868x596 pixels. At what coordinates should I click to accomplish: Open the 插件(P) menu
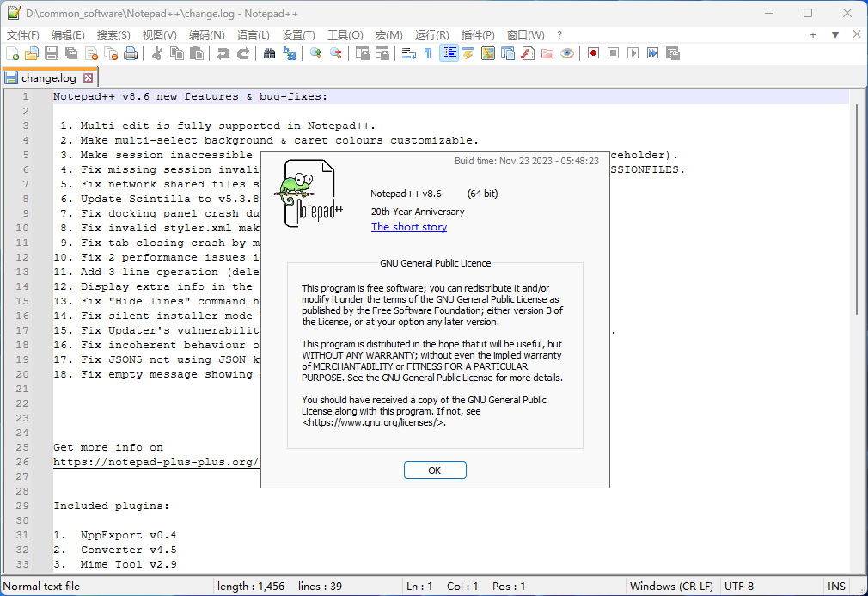click(478, 35)
